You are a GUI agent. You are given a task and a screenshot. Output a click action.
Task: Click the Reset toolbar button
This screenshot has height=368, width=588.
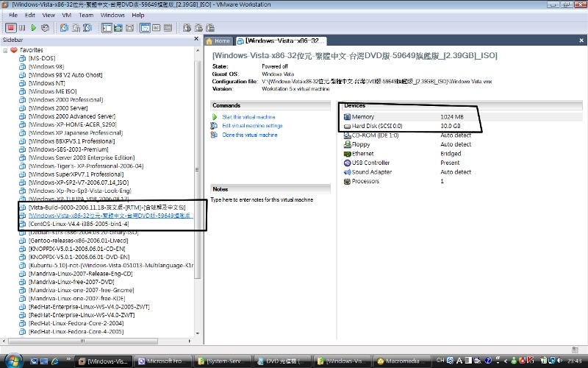point(45,28)
